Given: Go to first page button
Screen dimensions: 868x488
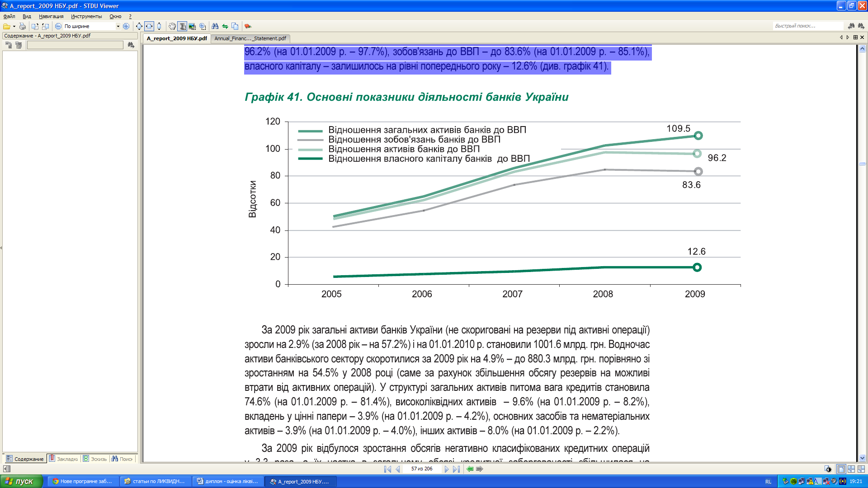Looking at the screenshot, I should [x=387, y=469].
